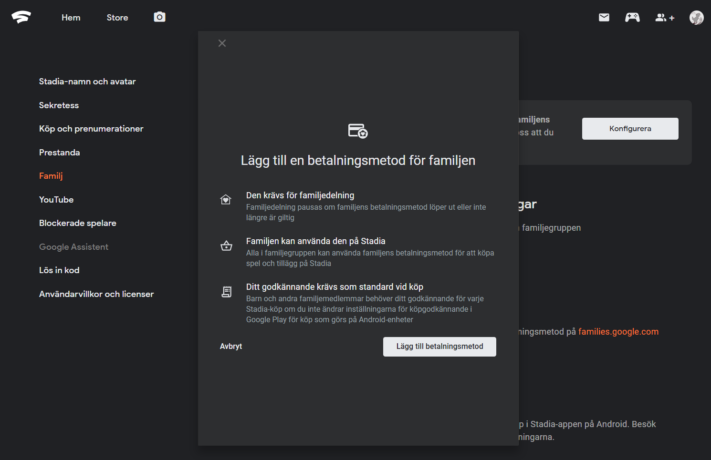Open Användarvillkor och licenser section
Image resolution: width=711 pixels, height=460 pixels.
click(96, 294)
